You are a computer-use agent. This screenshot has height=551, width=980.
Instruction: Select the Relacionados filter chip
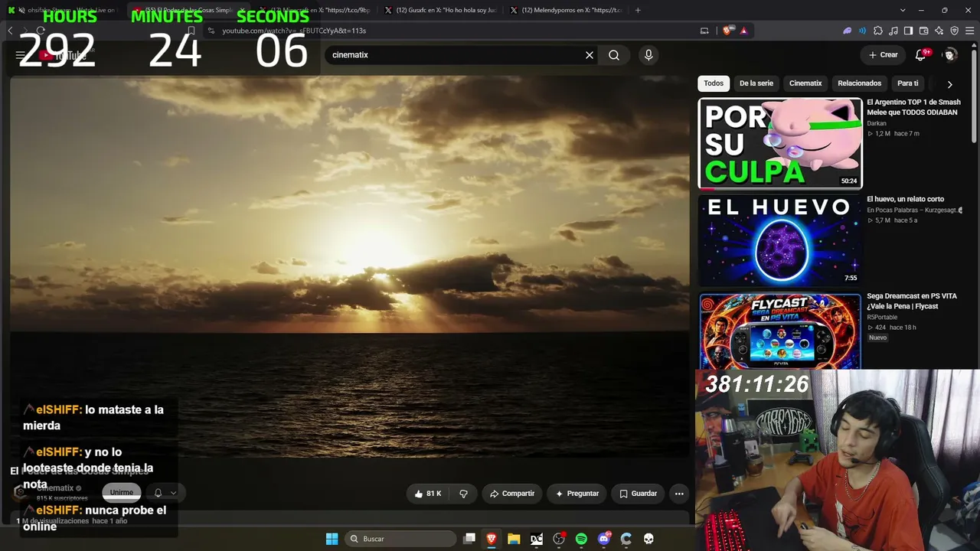pyautogui.click(x=860, y=83)
